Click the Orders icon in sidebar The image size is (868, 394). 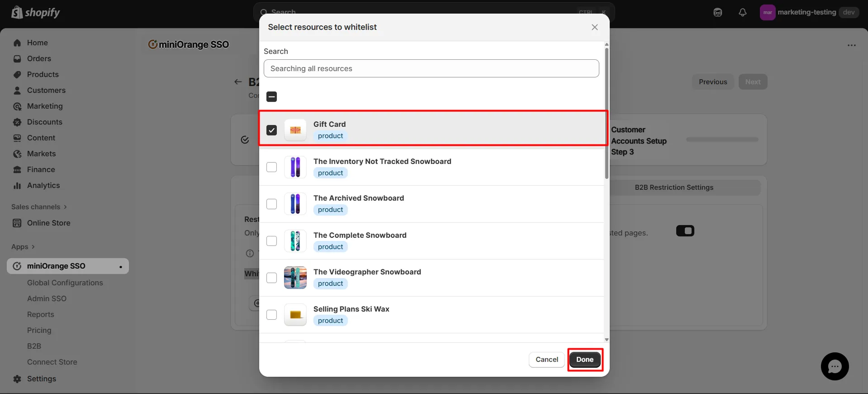coord(17,58)
